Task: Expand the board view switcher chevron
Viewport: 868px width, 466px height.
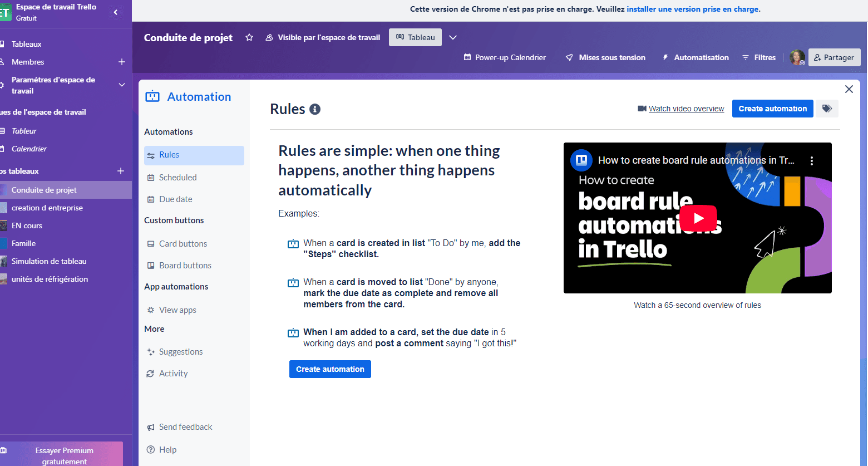Action: pyautogui.click(x=453, y=37)
